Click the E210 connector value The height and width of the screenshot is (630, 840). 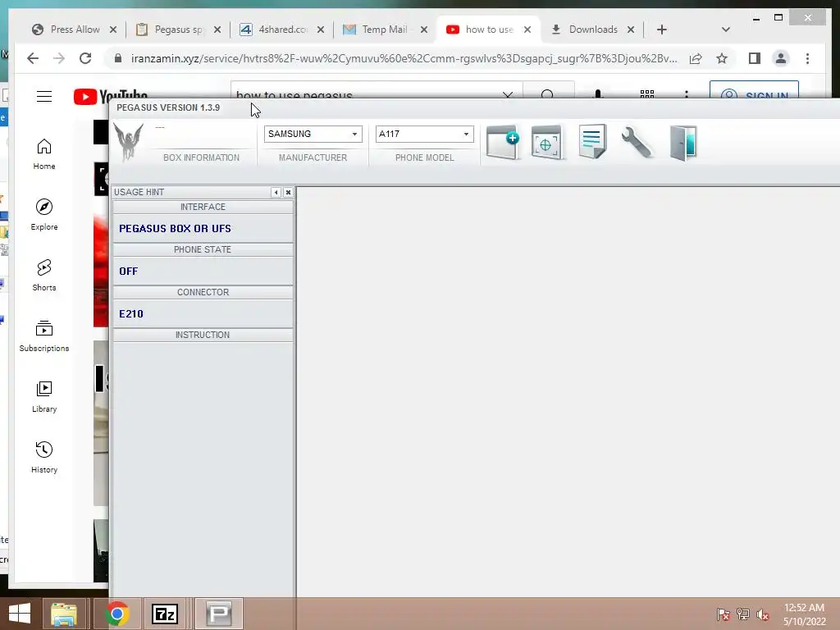131,314
